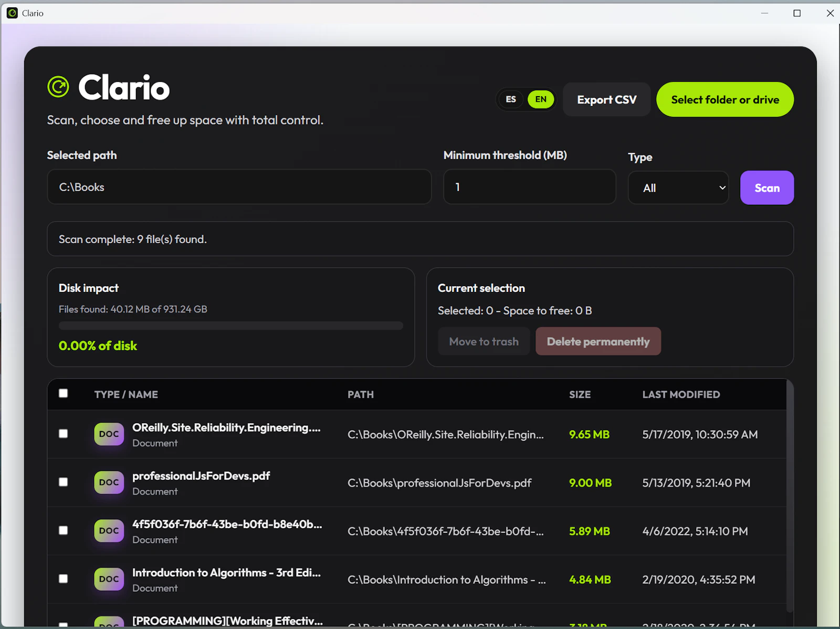This screenshot has height=629, width=840.
Task: Open the Type dropdown showing All
Action: coord(678,187)
